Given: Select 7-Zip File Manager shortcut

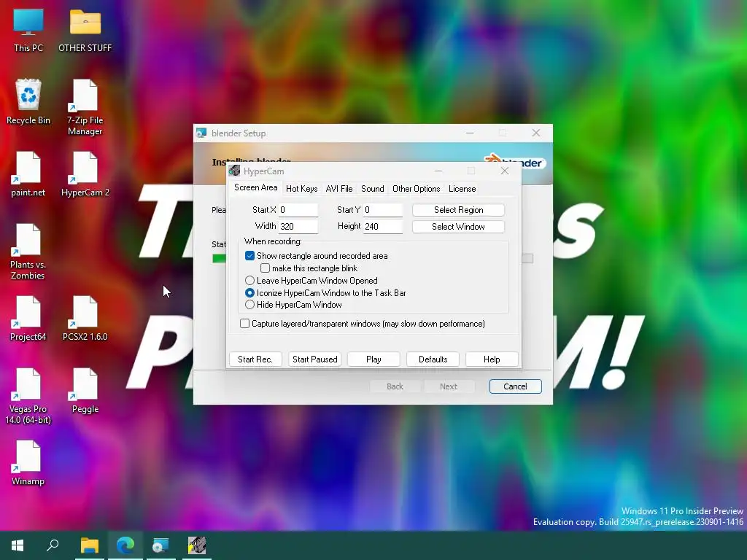Looking at the screenshot, I should tap(85, 108).
